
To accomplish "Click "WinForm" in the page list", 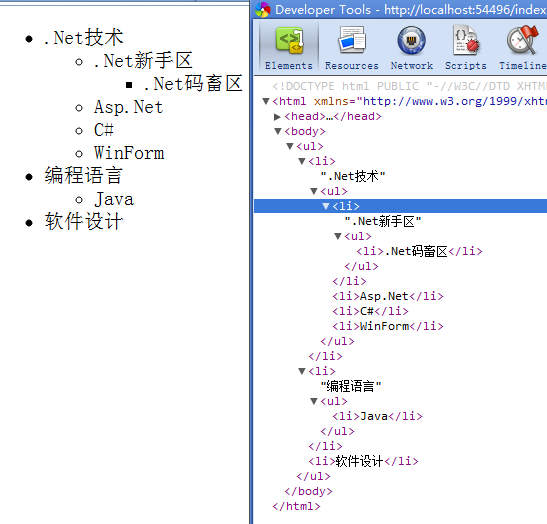I will click(x=129, y=153).
